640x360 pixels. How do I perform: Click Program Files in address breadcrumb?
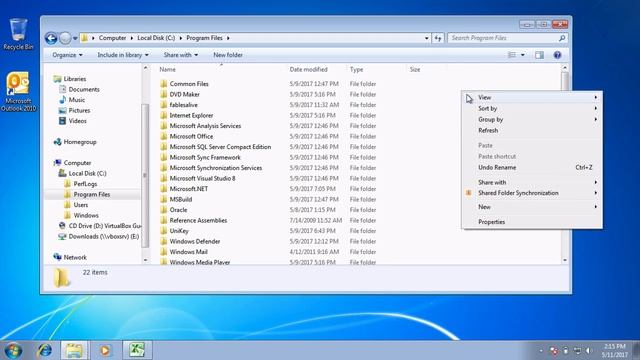204,38
